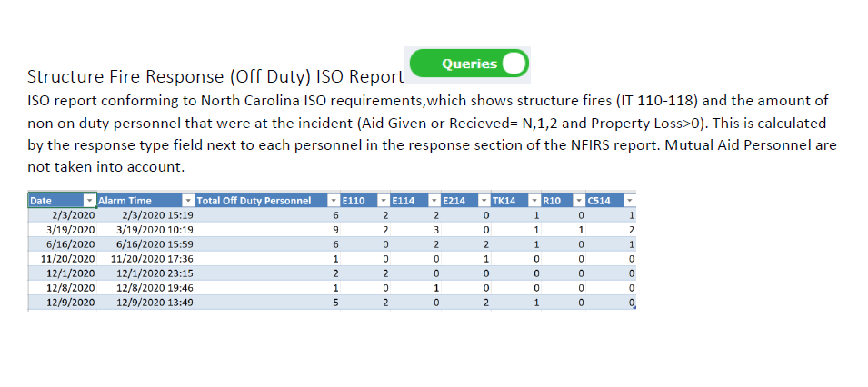This screenshot has height=387, width=868.
Task: Select the 11/20/2020 date cell
Action: tap(62, 258)
